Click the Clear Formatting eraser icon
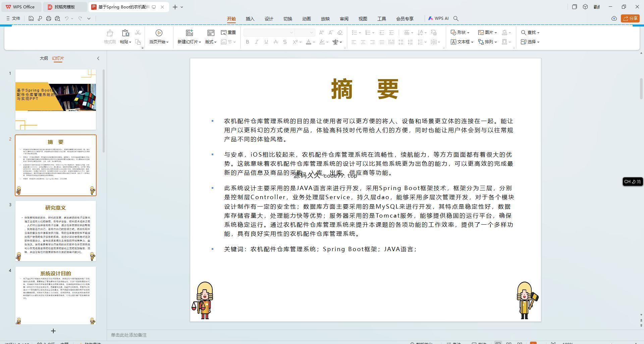644x344 pixels. tap(340, 33)
